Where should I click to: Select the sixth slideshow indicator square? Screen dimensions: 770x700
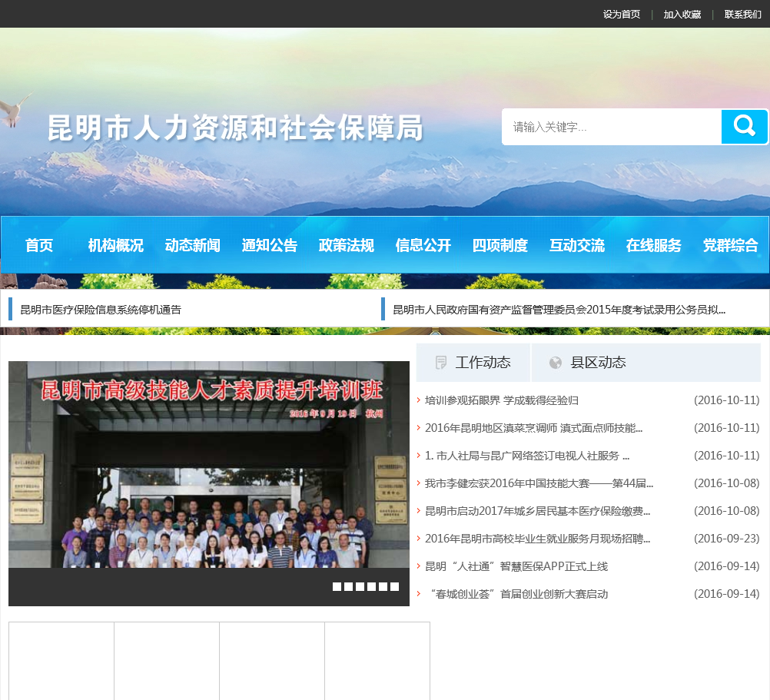394,586
